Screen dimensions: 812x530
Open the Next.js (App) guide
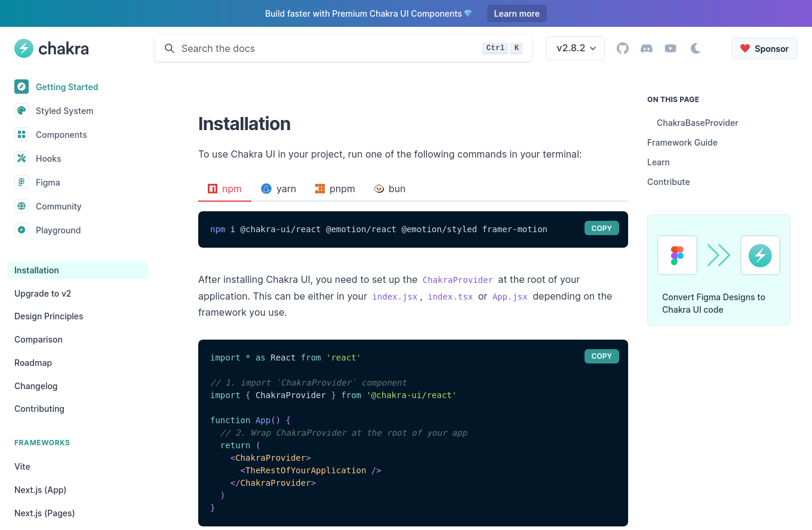pyautogui.click(x=40, y=490)
